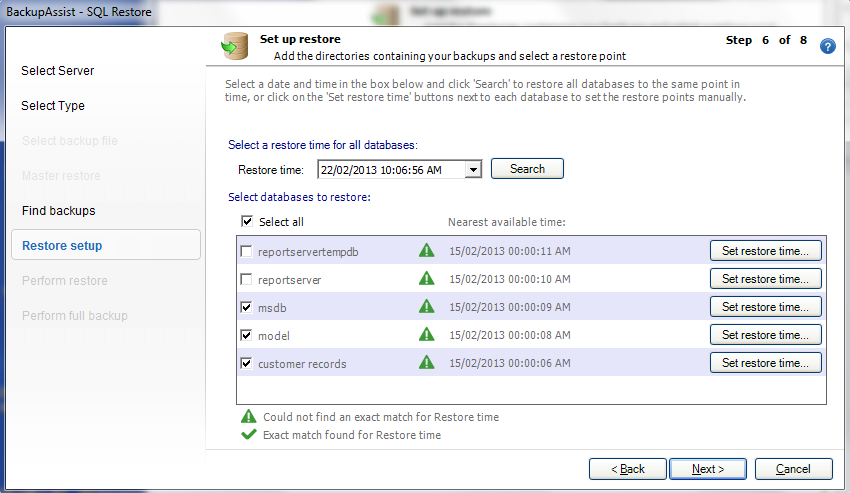Click warning triangle for reportserver row

pos(427,279)
